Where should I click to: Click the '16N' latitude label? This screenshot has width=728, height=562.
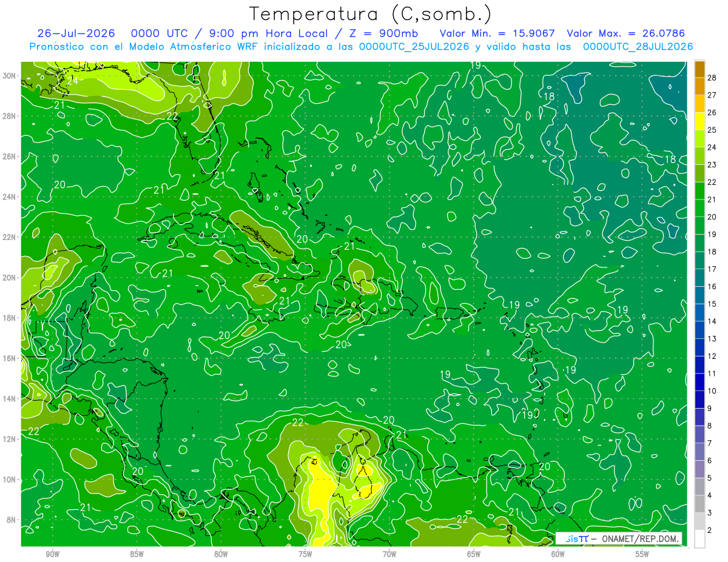click(10, 358)
